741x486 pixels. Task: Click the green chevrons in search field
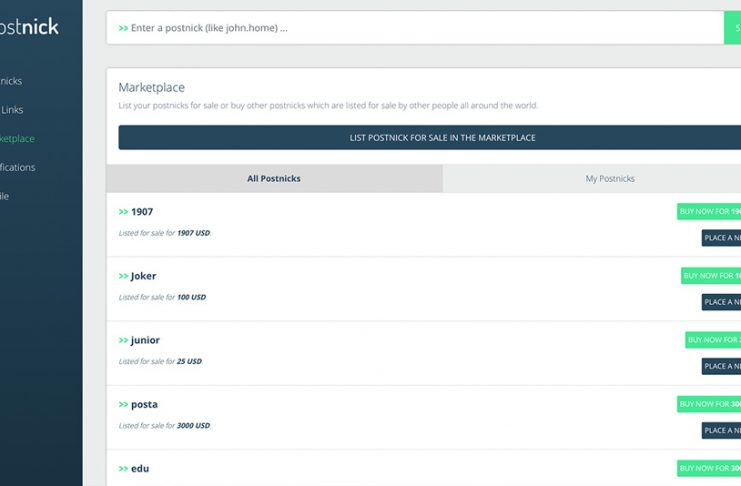click(123, 28)
